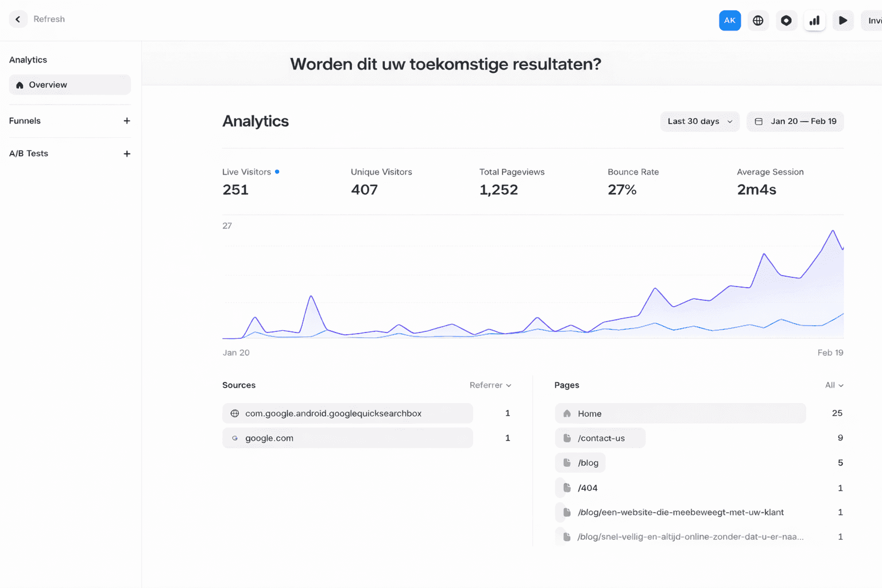Click the globe icon next to googlequicksearchbox source
Screen dimensions: 882x588
(x=234, y=413)
